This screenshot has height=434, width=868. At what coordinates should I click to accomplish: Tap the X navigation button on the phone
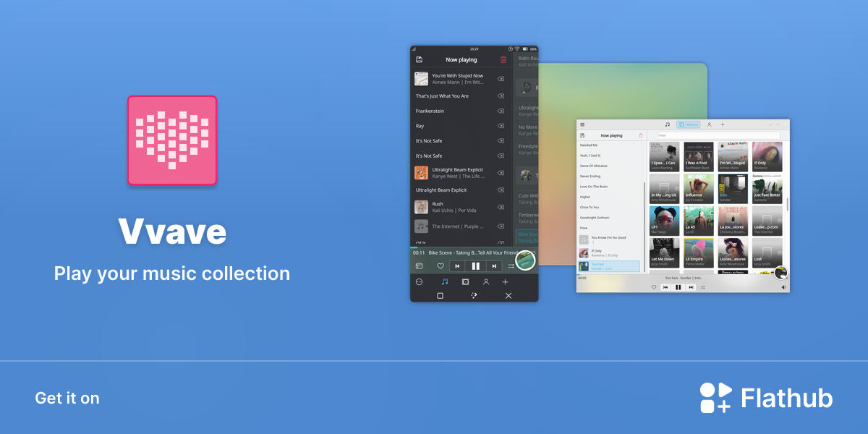[x=509, y=296]
